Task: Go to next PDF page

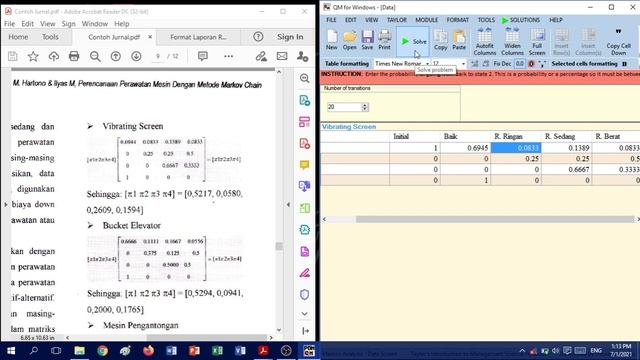Action: pos(136,56)
